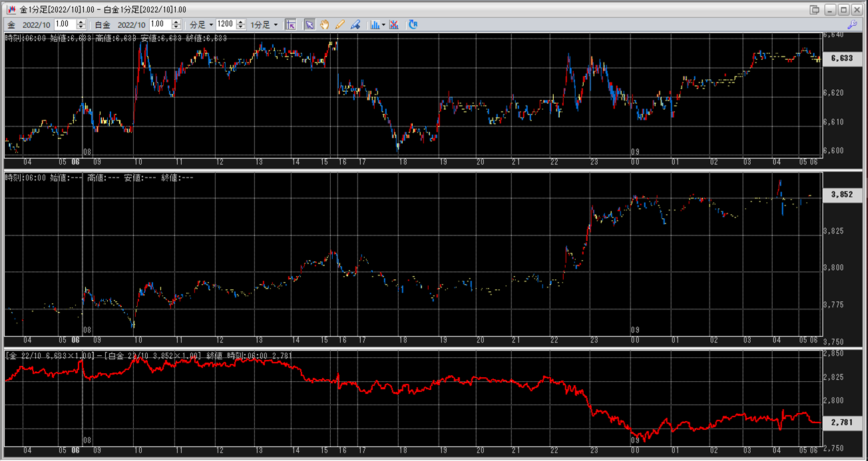Image resolution: width=868 pixels, height=461 pixels.
Task: Click the detach window icon in title bar
Action: (815, 10)
